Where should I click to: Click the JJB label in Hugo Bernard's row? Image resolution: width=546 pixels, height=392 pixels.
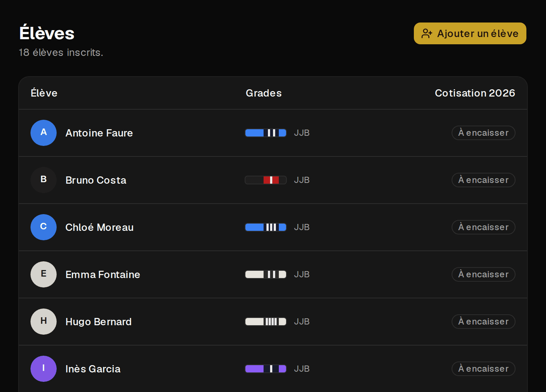pos(302,322)
